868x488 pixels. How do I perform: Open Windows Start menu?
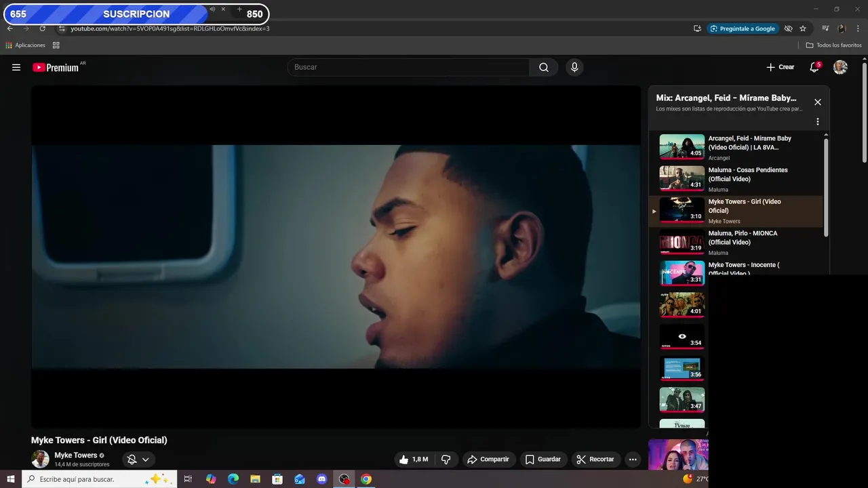(11, 479)
